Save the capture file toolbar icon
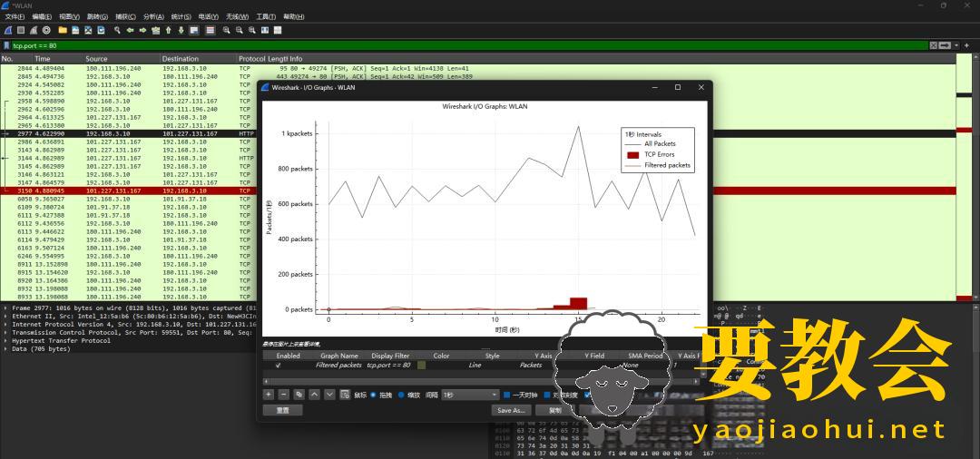Screen dimensions: 980x459 (75, 30)
